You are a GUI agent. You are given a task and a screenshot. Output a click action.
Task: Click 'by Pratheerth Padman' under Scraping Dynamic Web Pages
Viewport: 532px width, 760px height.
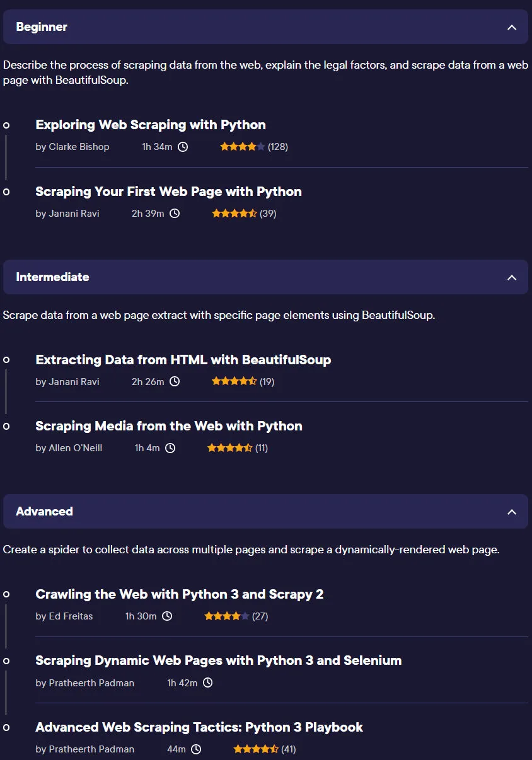85,683
